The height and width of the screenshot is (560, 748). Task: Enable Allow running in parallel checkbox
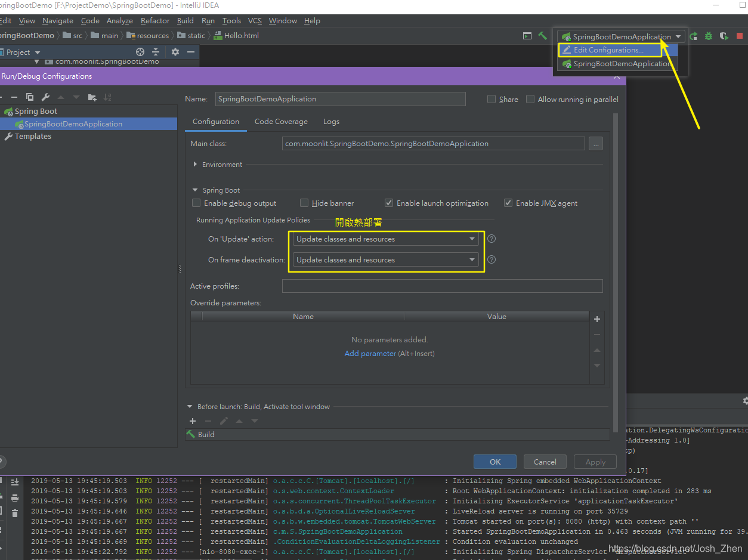pos(530,99)
